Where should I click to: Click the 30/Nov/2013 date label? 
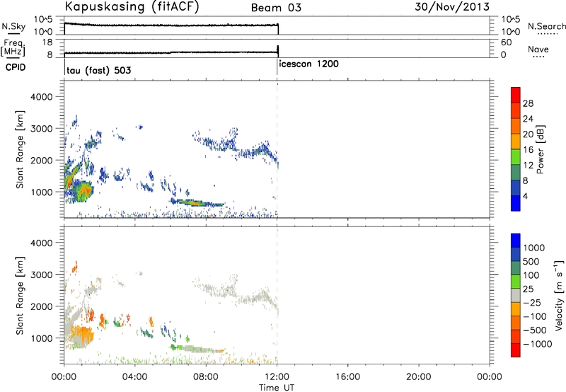tap(452, 7)
